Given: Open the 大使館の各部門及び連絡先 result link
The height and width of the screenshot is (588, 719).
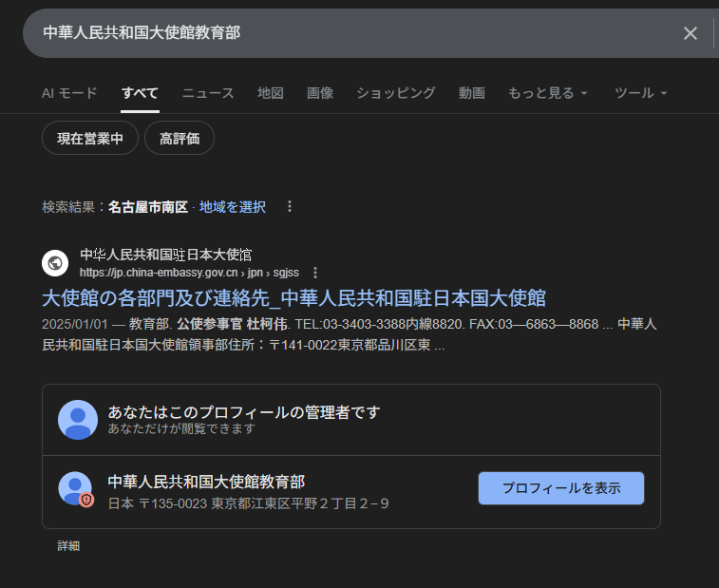Looking at the screenshot, I should 294,297.
